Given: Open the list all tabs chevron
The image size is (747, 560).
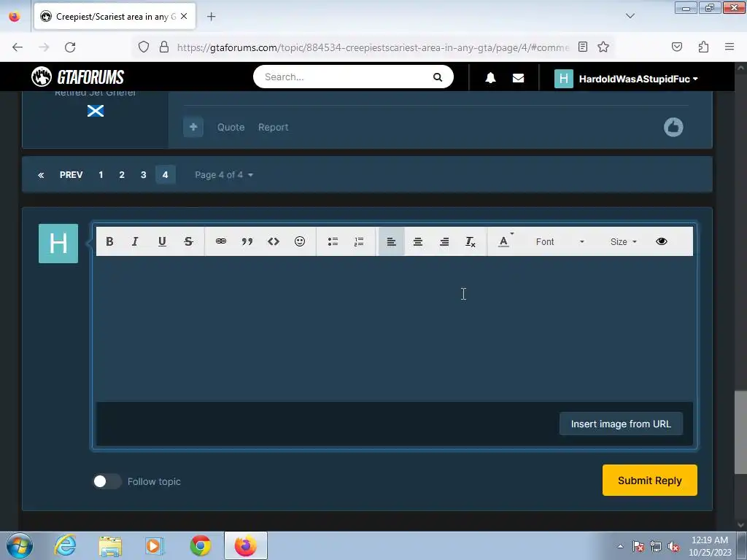Looking at the screenshot, I should click(x=630, y=16).
